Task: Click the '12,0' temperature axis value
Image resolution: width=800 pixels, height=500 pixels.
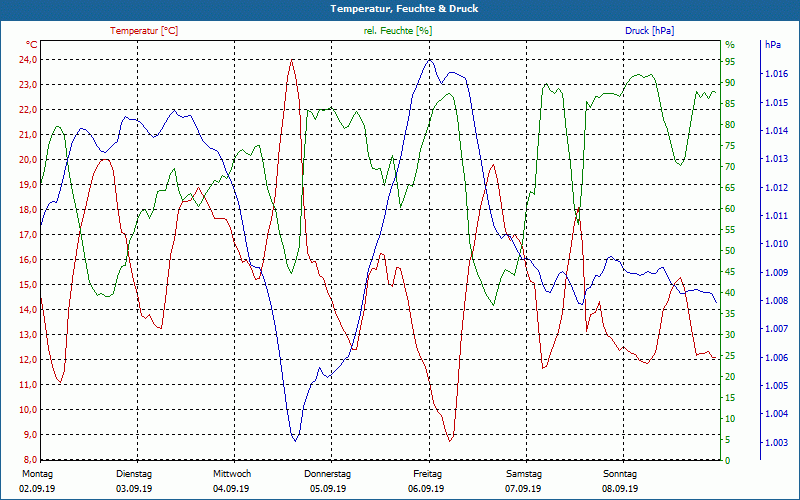Action: [x=29, y=360]
